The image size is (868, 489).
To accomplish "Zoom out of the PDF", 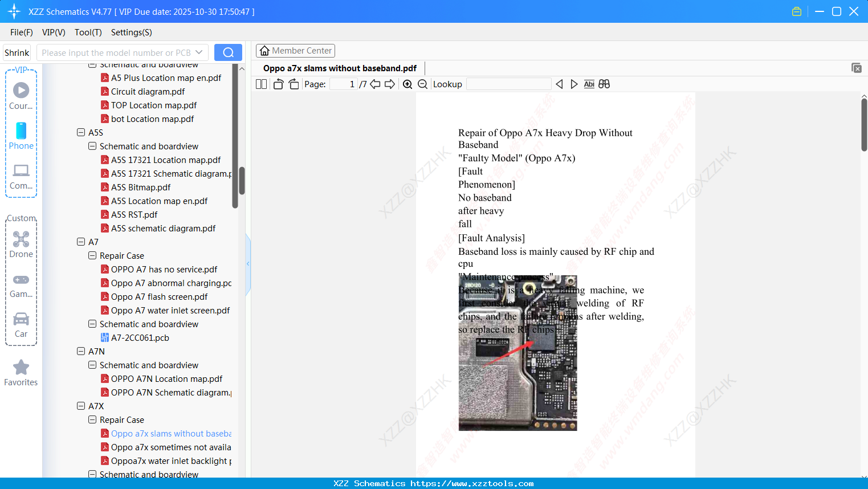I will (422, 84).
